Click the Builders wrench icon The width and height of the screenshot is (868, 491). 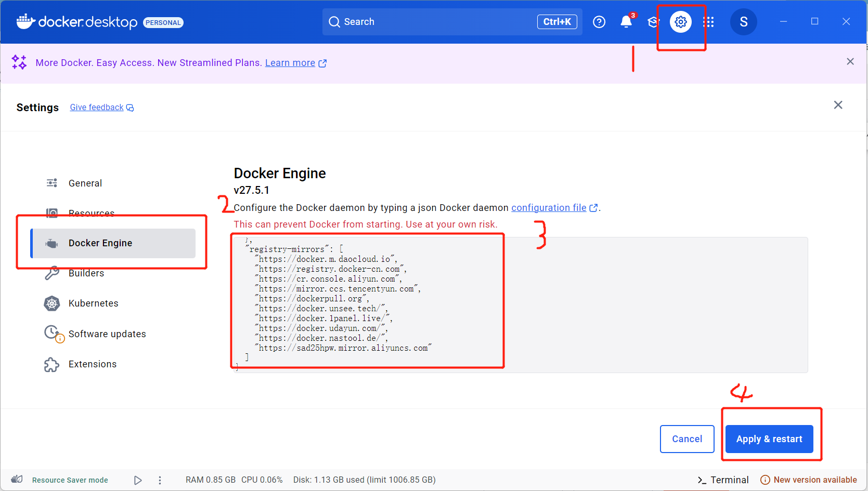[52, 273]
